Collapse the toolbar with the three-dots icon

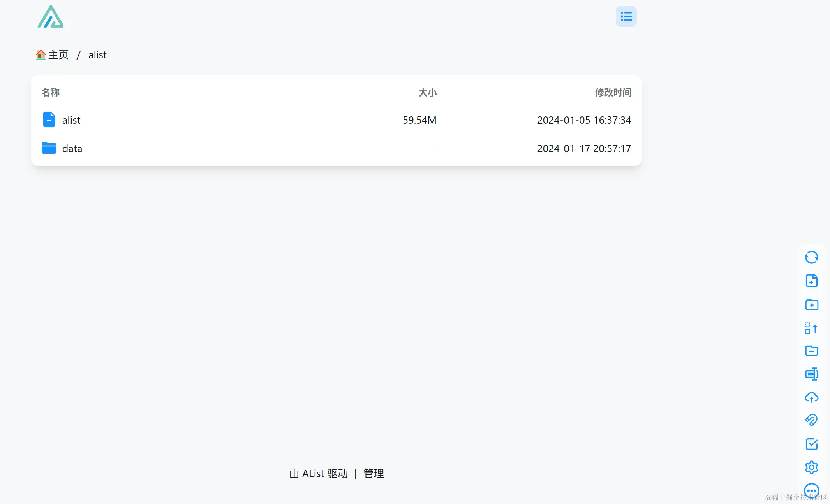tap(811, 491)
